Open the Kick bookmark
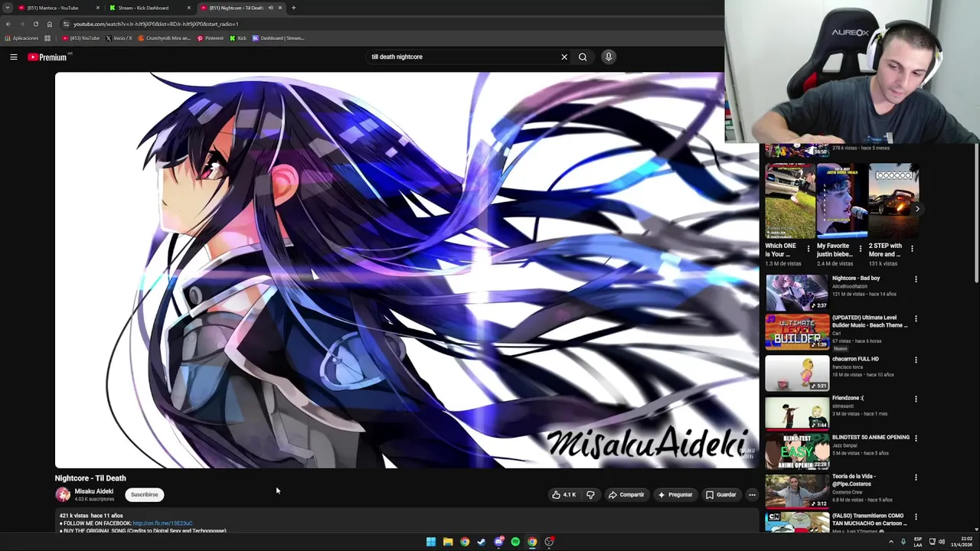This screenshot has width=980, height=551. [x=239, y=38]
